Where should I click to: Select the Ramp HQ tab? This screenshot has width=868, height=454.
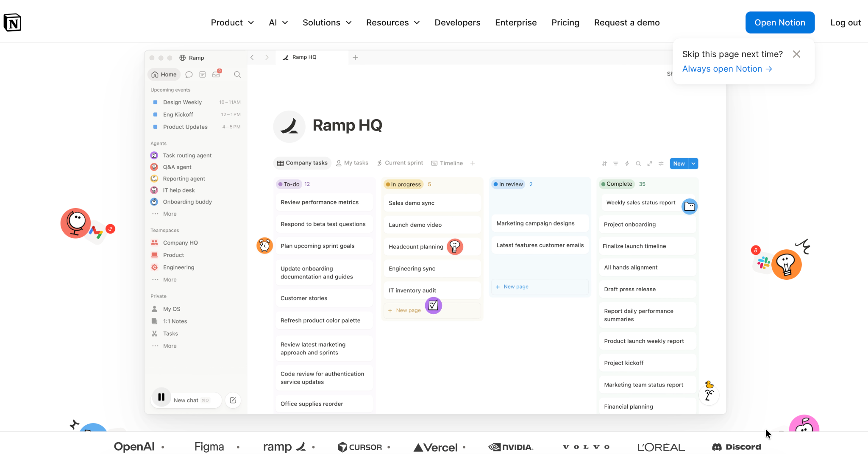(x=312, y=57)
